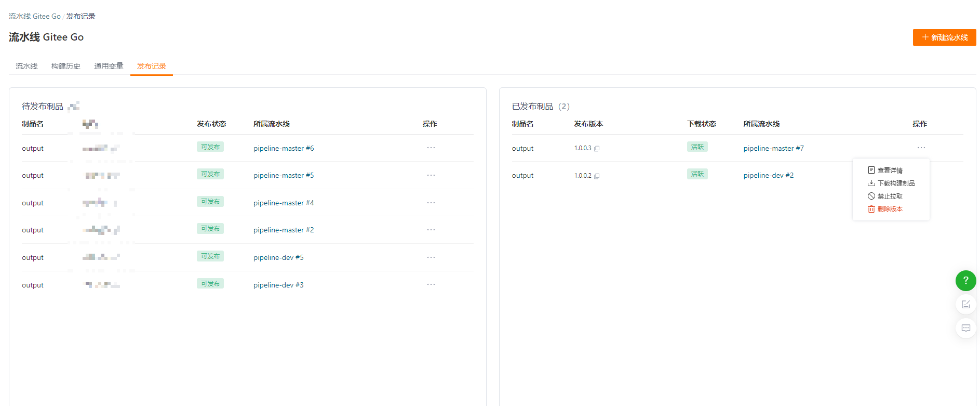Copy version number 1.0.0.3
Screen dimensions: 980x406
click(x=597, y=149)
